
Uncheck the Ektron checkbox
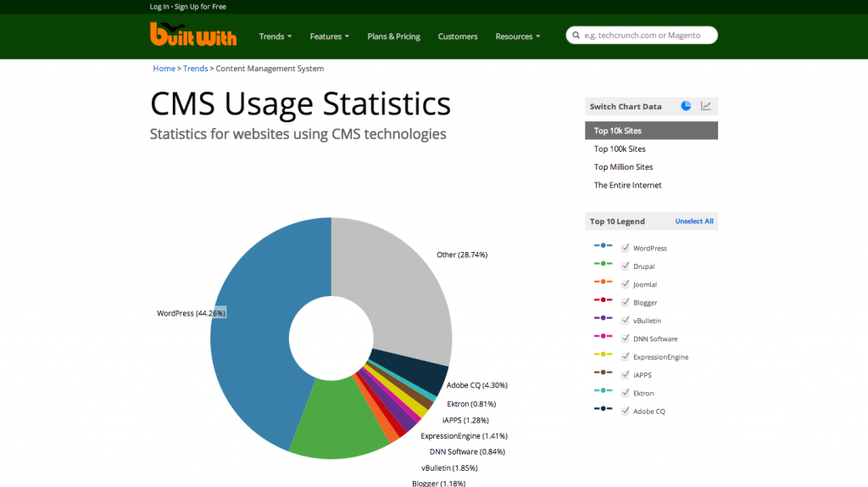click(x=625, y=393)
